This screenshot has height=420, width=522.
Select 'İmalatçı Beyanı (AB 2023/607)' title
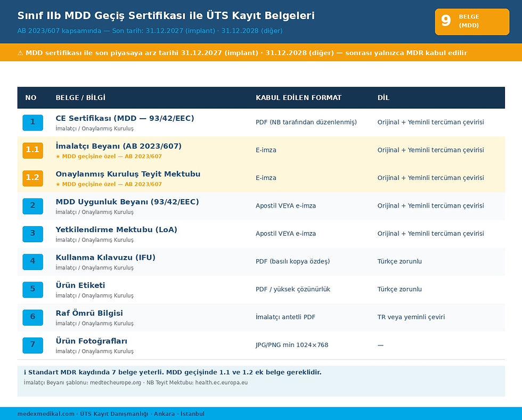click(118, 146)
